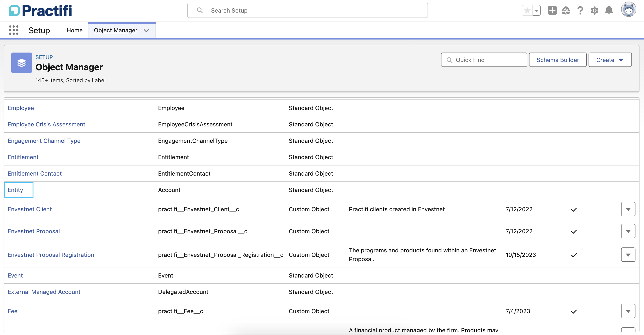
Task: Click 'Practifi clients created in Envestnet' description
Action: pos(397,209)
